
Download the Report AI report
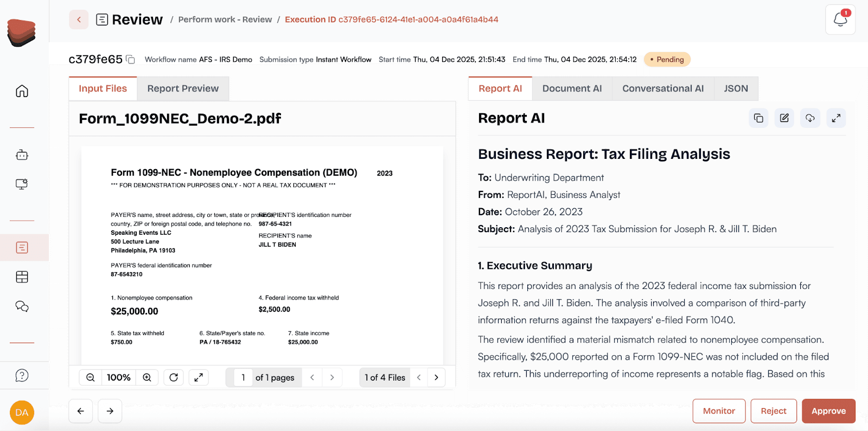click(810, 118)
